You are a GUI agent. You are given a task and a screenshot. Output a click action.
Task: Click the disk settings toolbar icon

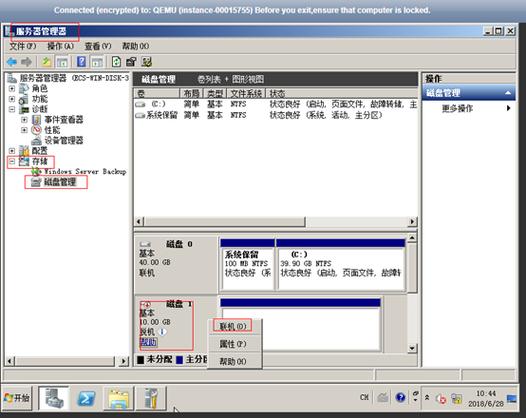[x=147, y=62]
